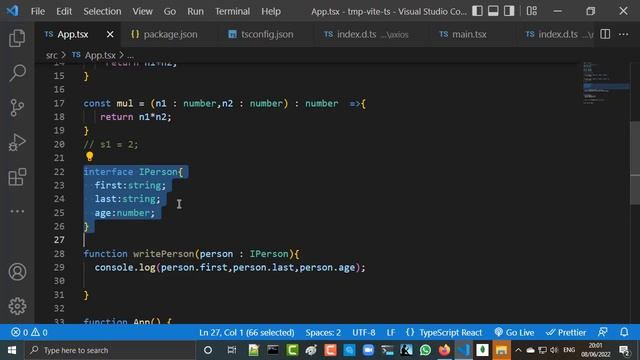Open Task View on the taskbar
Image resolution: width=640 pixels, height=360 pixels.
coord(231,350)
